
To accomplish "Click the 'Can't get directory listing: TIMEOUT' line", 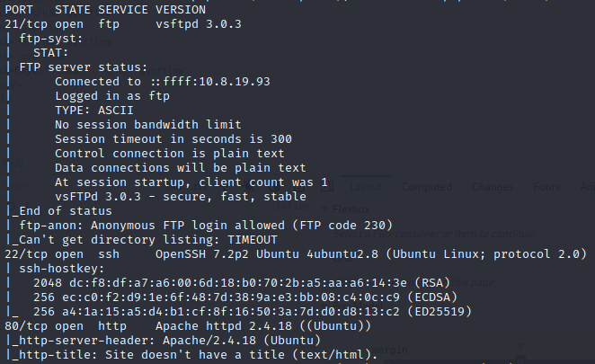I will click(x=144, y=240).
